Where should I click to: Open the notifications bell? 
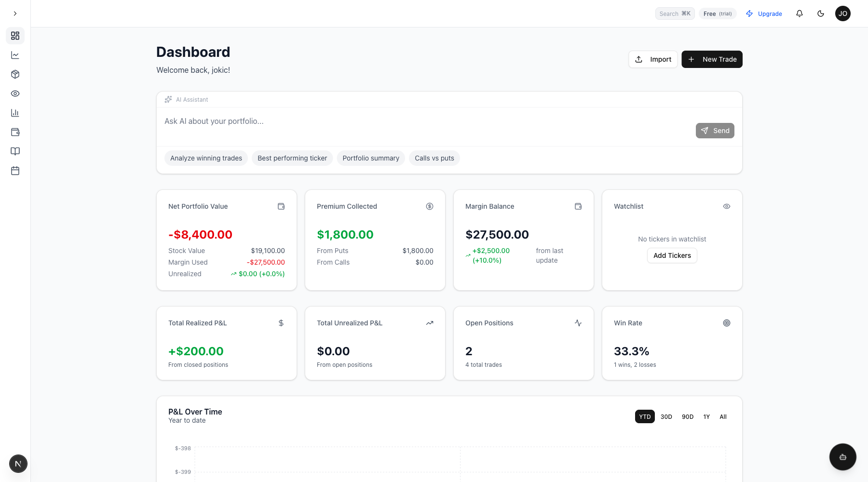(x=799, y=13)
